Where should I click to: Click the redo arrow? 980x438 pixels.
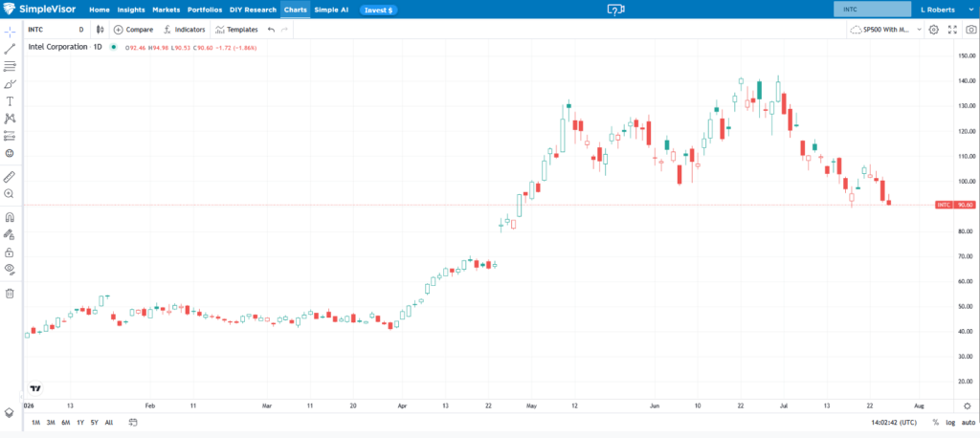click(284, 30)
